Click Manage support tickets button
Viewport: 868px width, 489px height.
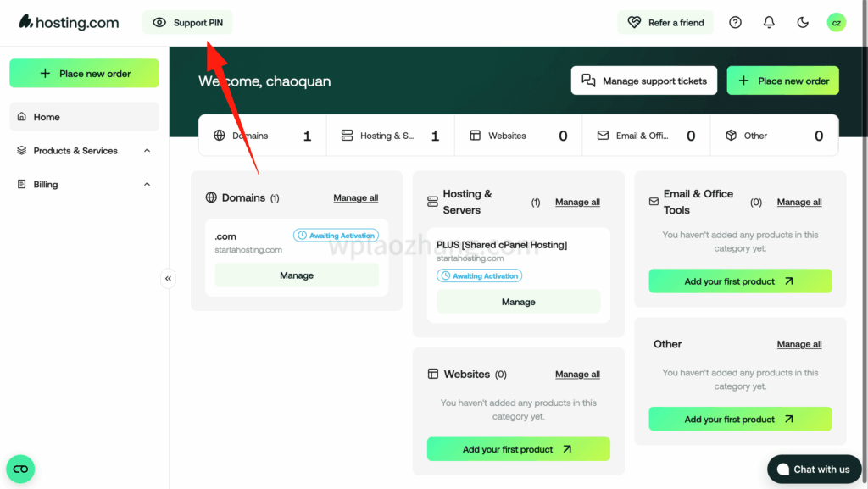pos(644,81)
